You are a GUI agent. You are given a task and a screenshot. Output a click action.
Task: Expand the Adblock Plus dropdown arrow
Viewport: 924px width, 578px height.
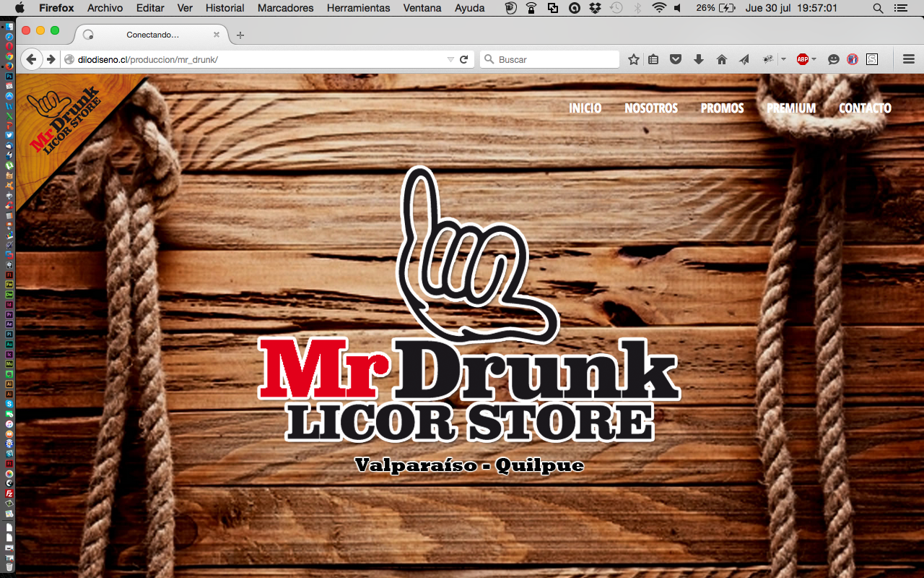click(814, 59)
